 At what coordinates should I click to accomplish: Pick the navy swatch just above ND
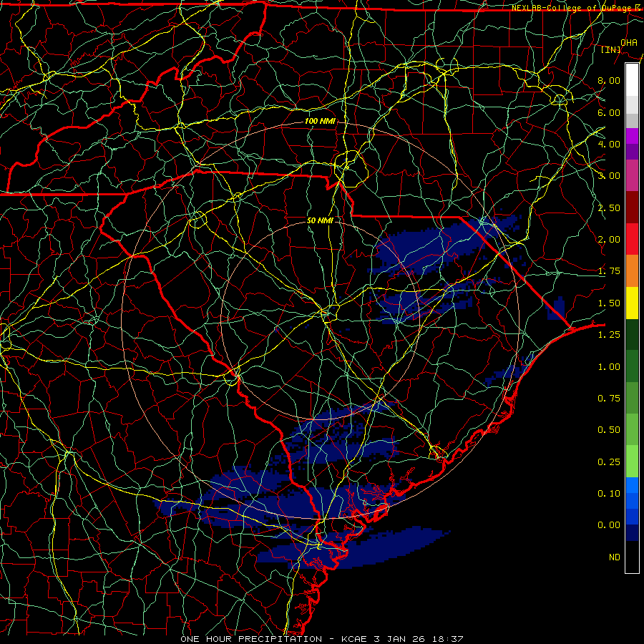click(x=632, y=534)
